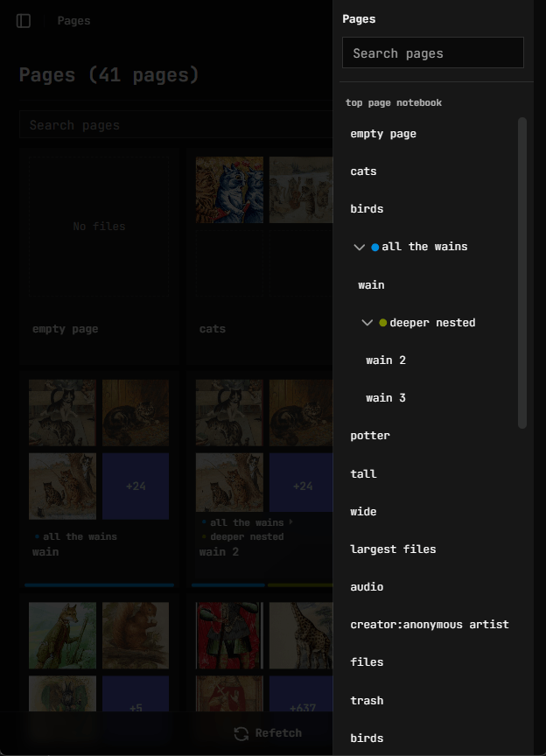Open the audio page
This screenshot has width=546, height=756.
click(x=367, y=587)
